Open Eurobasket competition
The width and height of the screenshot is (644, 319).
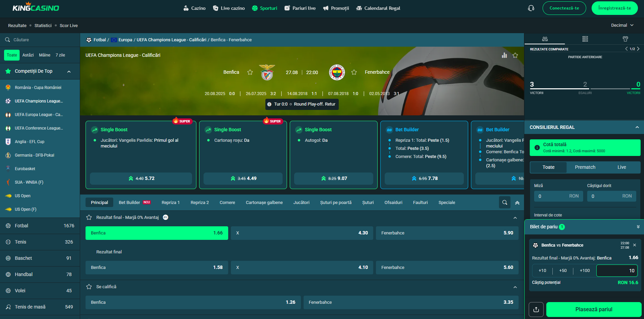point(40,169)
